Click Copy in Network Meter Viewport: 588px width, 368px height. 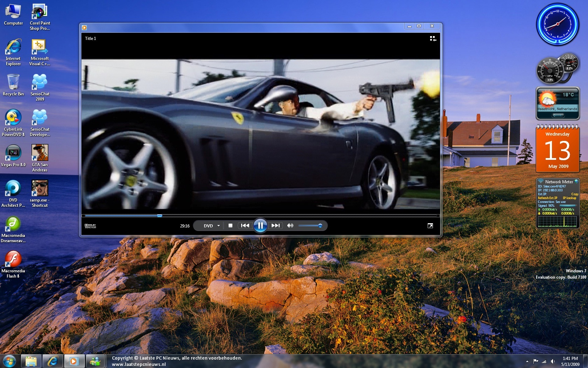coord(575,194)
